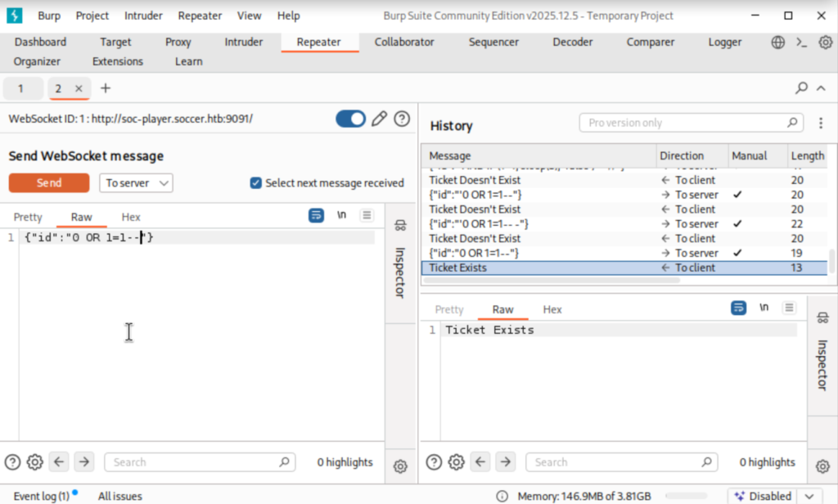Toggle the WebSocket connection switch
Image resolution: width=838 pixels, height=504 pixels.
tap(350, 118)
